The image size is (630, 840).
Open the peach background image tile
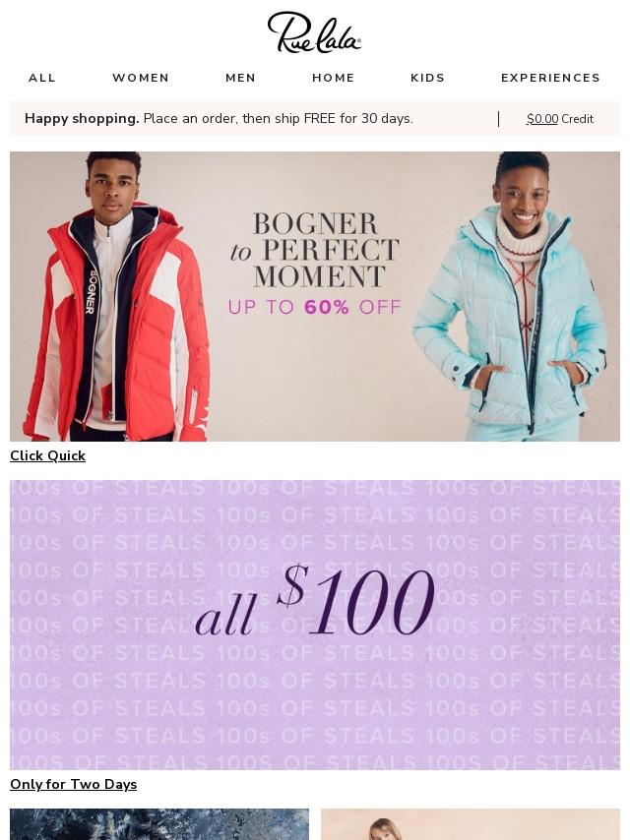click(x=471, y=824)
